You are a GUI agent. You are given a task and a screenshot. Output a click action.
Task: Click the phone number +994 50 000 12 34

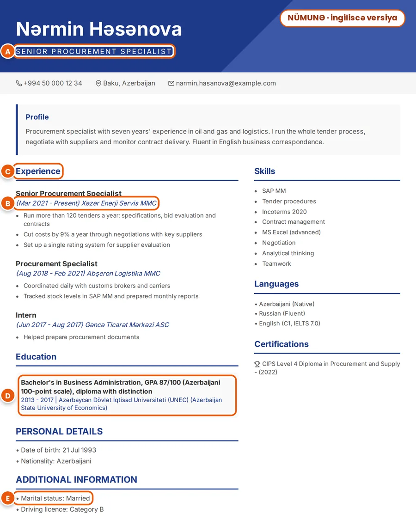pos(53,84)
